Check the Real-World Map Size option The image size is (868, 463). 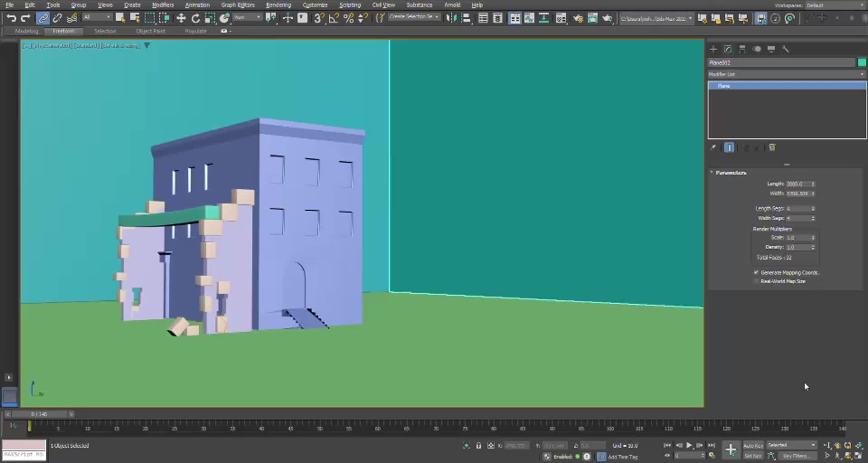756,281
